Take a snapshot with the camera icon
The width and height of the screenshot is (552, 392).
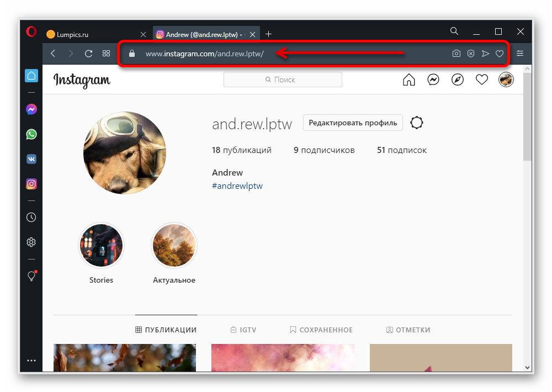457,54
